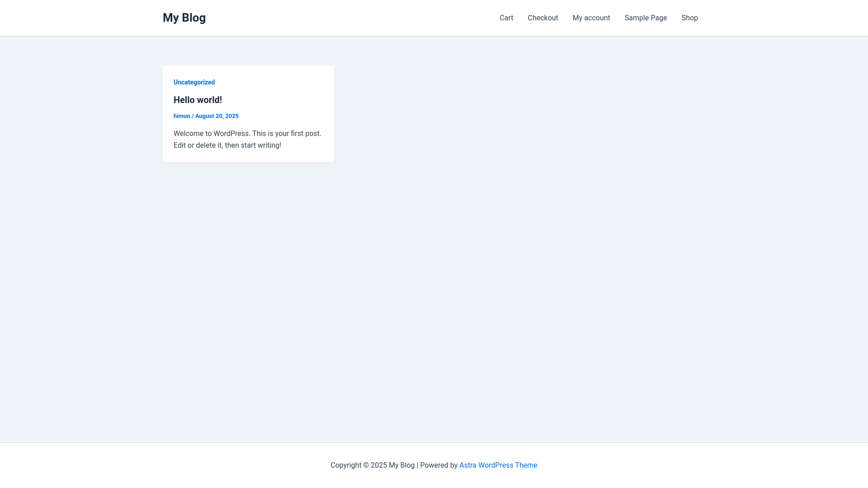Open the Checkout menu item
The width and height of the screenshot is (868, 488).
542,18
